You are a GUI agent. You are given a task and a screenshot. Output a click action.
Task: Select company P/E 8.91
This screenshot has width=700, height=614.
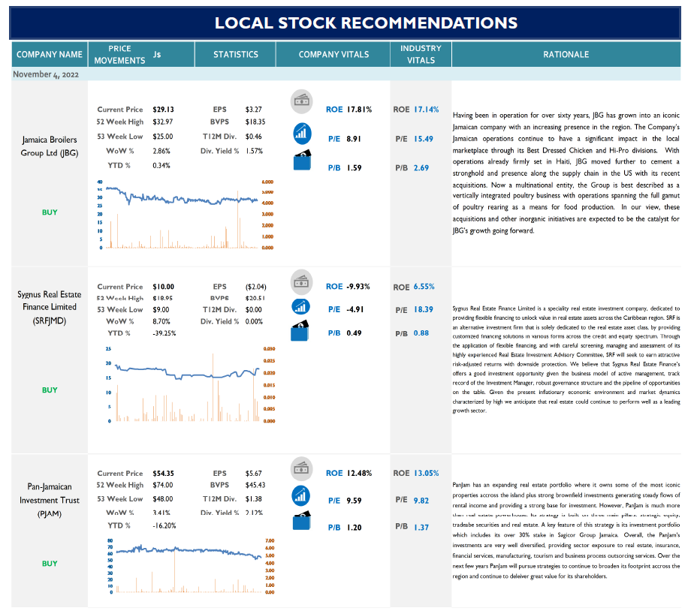tap(354, 139)
